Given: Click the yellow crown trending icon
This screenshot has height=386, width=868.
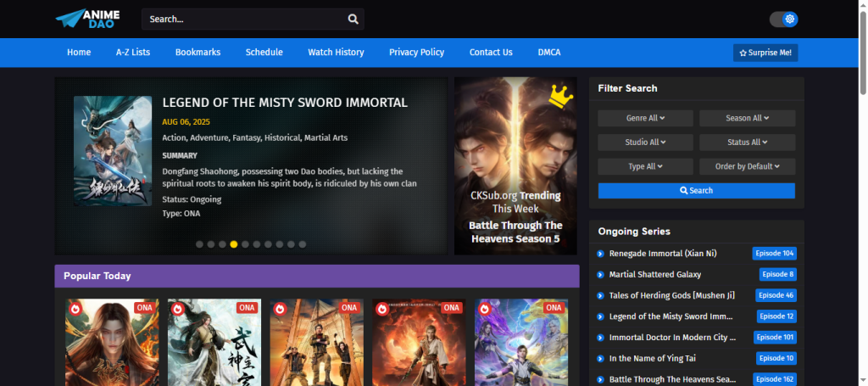Looking at the screenshot, I should click(x=561, y=96).
